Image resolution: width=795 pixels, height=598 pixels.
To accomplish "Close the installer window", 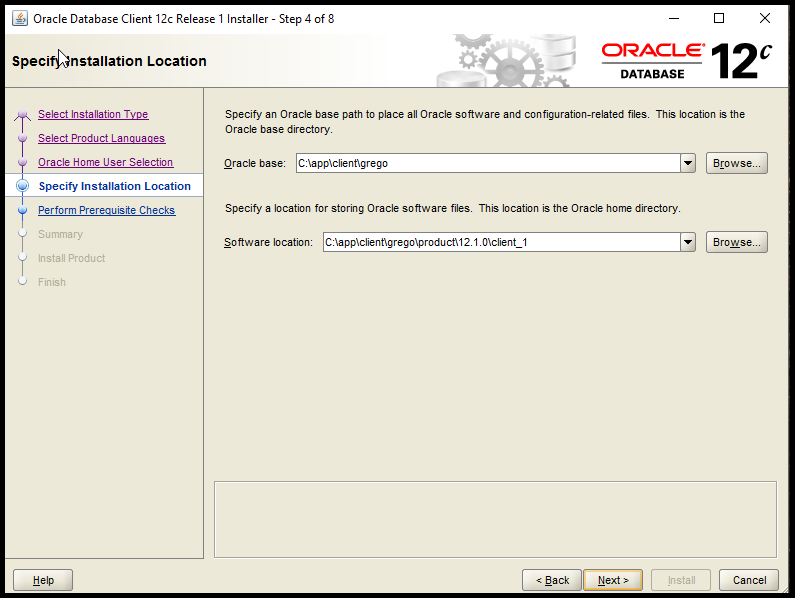I will point(765,19).
